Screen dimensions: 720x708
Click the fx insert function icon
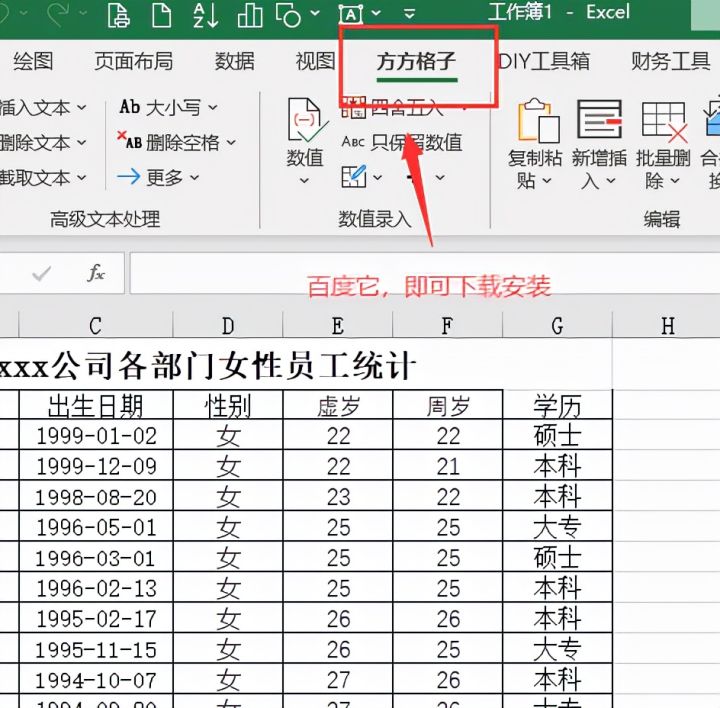click(96, 273)
